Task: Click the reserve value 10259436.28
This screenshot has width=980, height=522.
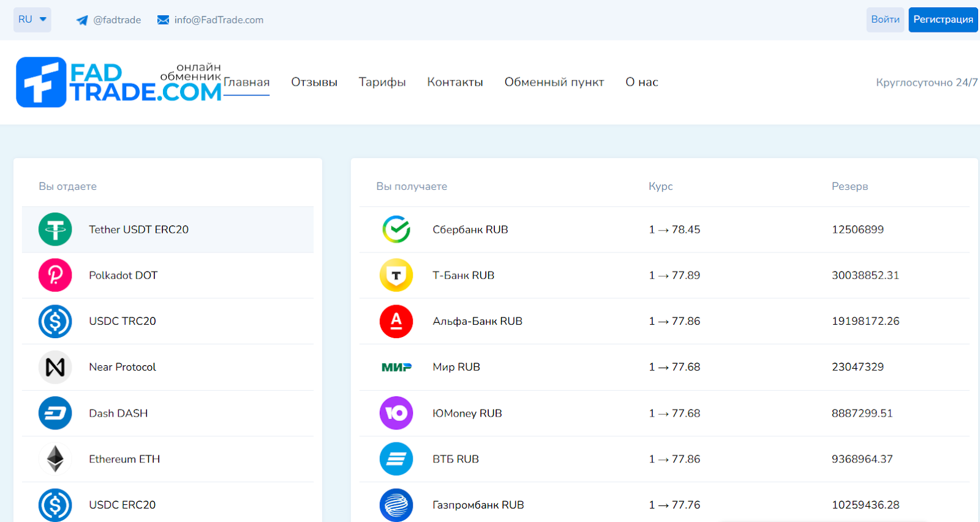Action: point(865,505)
